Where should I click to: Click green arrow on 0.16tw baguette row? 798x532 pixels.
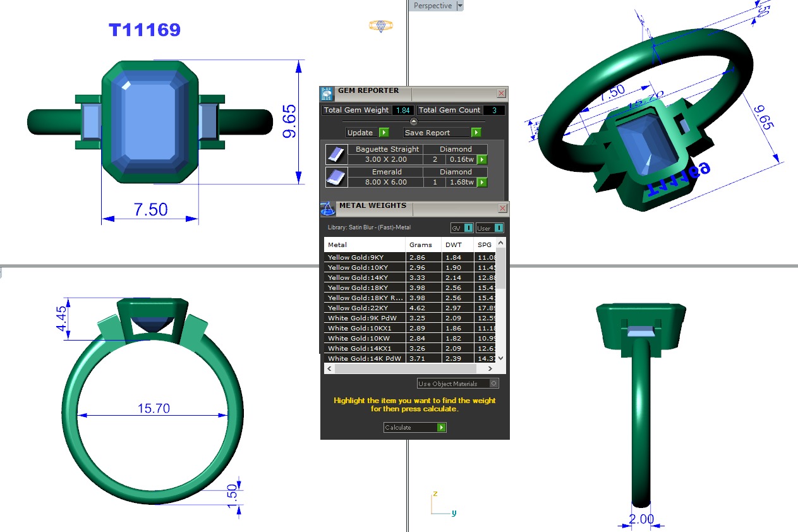pos(482,160)
